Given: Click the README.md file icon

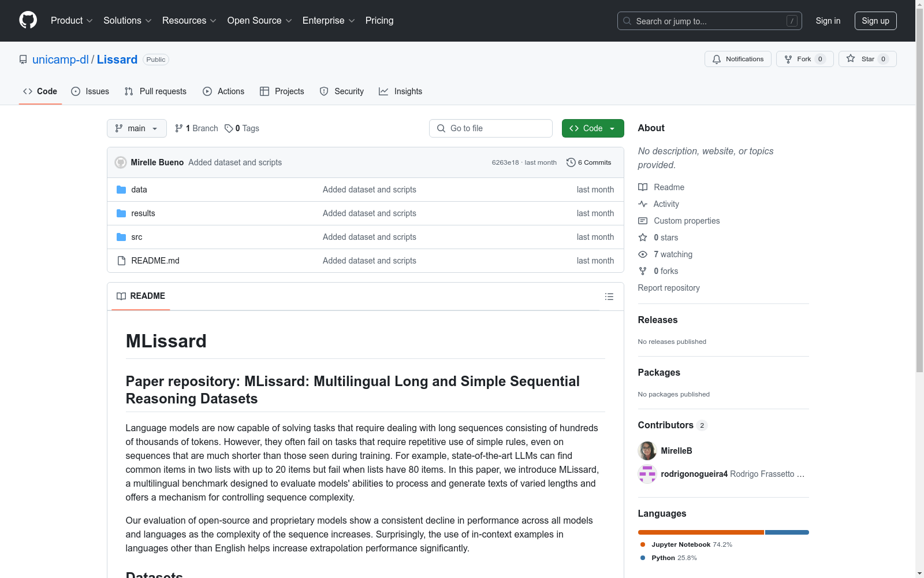Looking at the screenshot, I should [x=121, y=261].
